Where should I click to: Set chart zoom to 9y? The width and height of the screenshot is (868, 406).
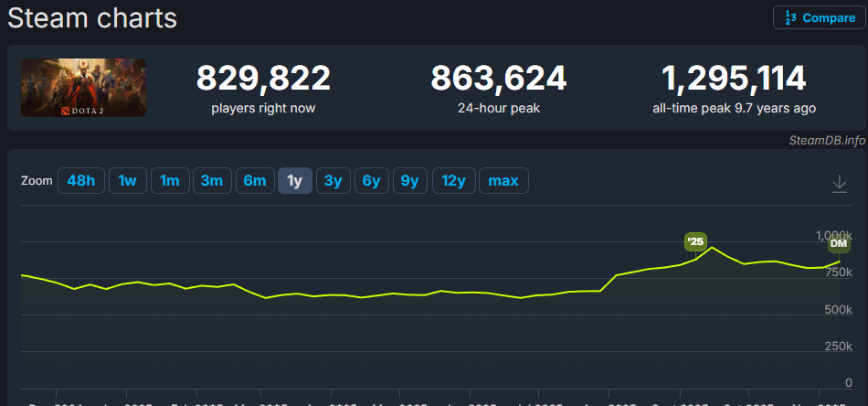410,181
